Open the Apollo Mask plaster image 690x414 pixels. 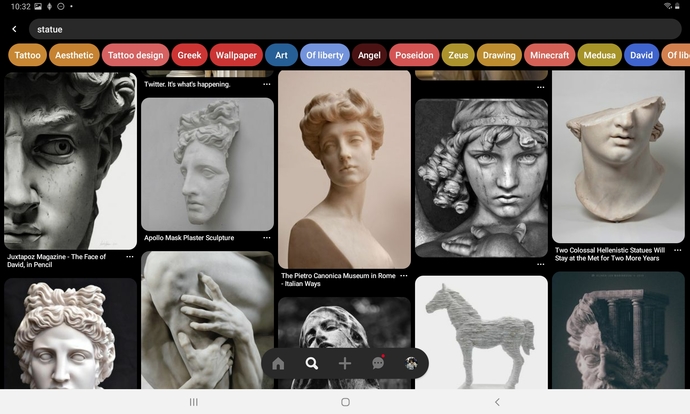pos(207,164)
